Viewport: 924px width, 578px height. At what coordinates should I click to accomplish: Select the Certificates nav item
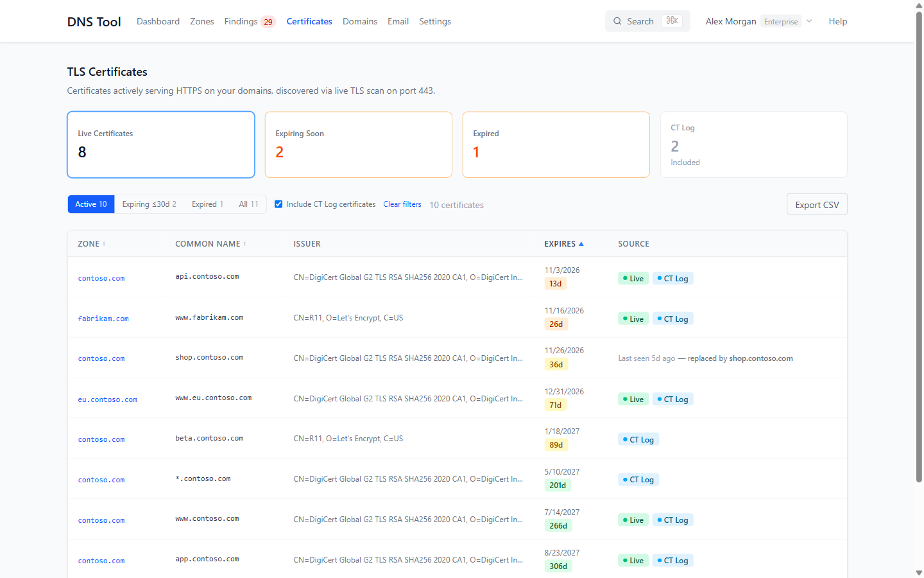pyautogui.click(x=309, y=21)
